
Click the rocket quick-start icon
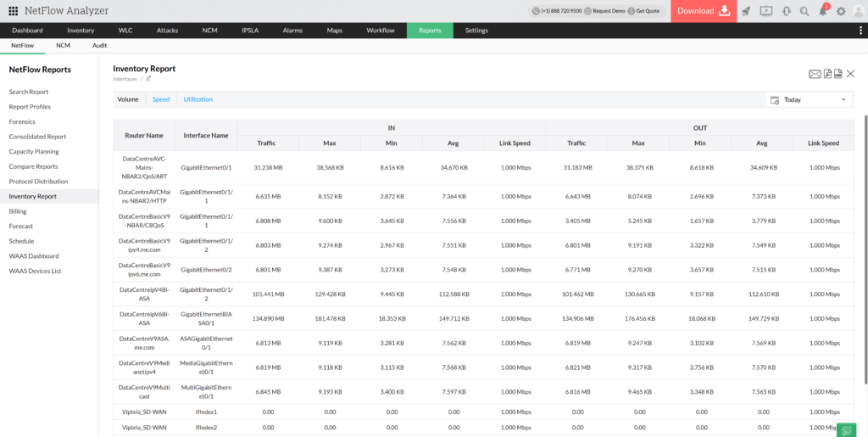tap(746, 11)
